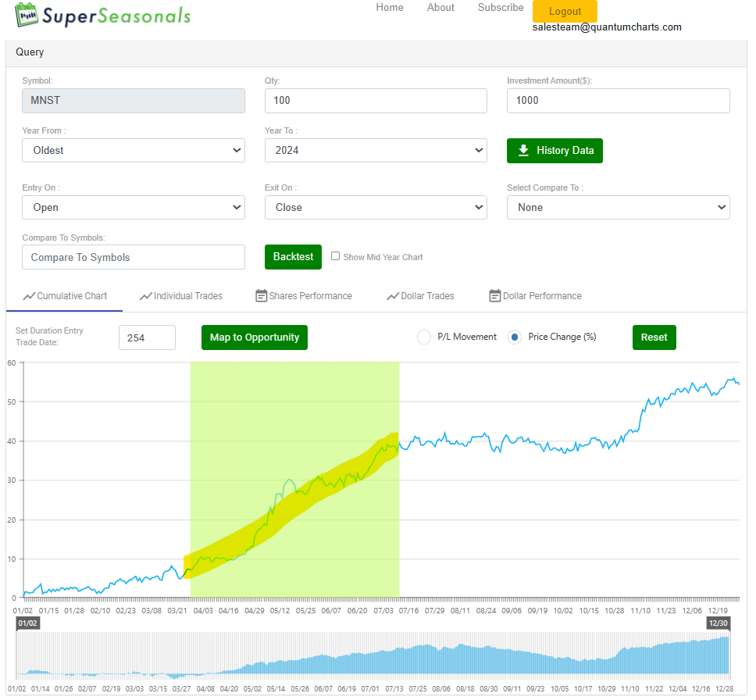
Task: Click the Cumulative Chart line icon
Action: tap(29, 296)
